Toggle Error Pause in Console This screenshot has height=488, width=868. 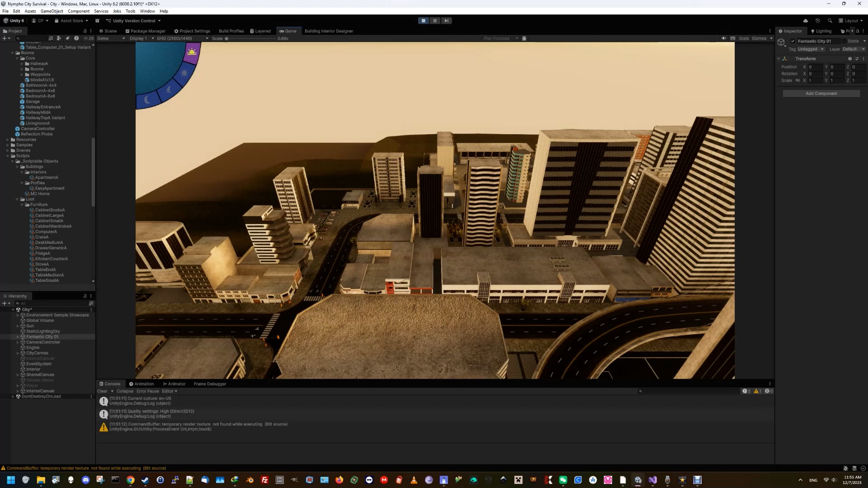148,391
